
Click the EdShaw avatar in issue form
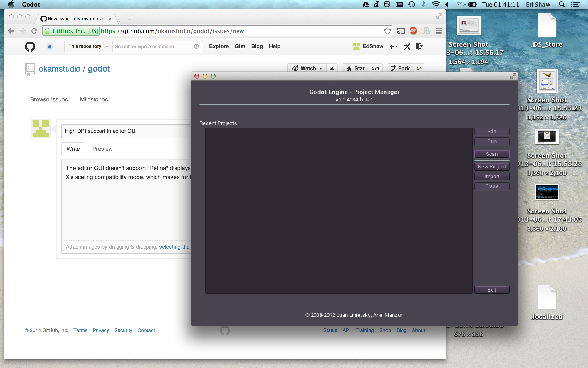pos(41,128)
